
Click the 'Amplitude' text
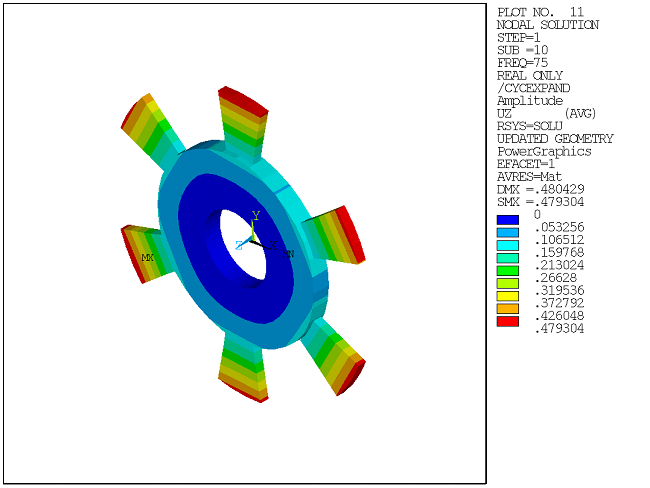pos(530,101)
